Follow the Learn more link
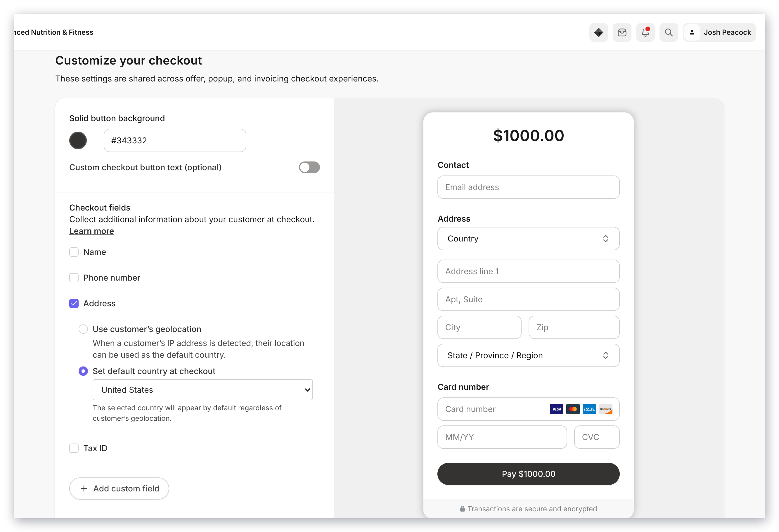The height and width of the screenshot is (532, 779). tap(91, 231)
